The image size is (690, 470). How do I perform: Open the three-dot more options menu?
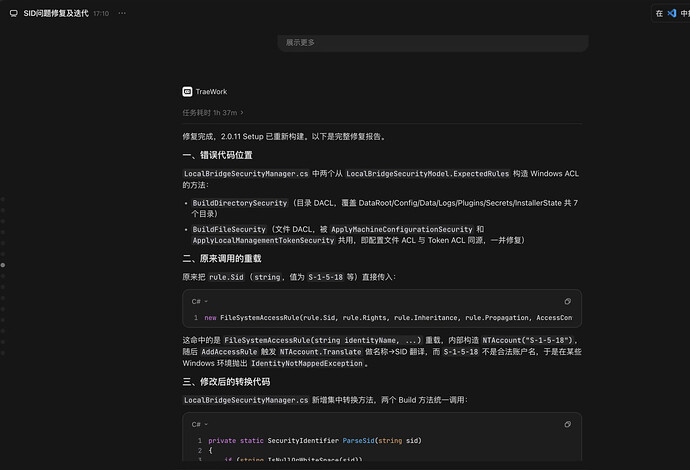(x=122, y=13)
